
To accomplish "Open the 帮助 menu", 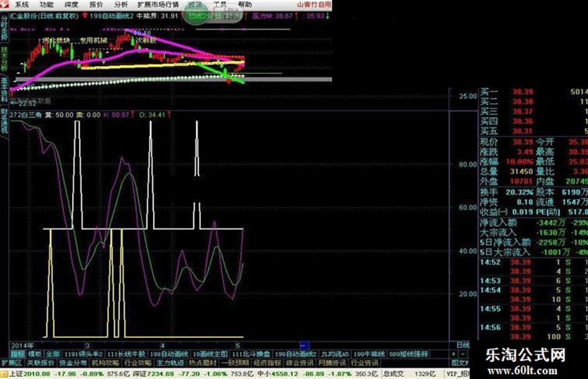I will pyautogui.click(x=245, y=4).
